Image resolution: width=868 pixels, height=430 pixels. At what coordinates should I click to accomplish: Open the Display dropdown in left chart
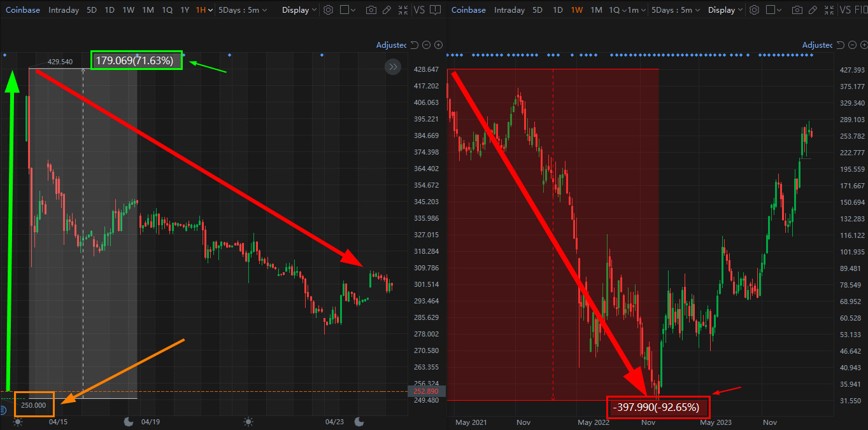(x=299, y=10)
